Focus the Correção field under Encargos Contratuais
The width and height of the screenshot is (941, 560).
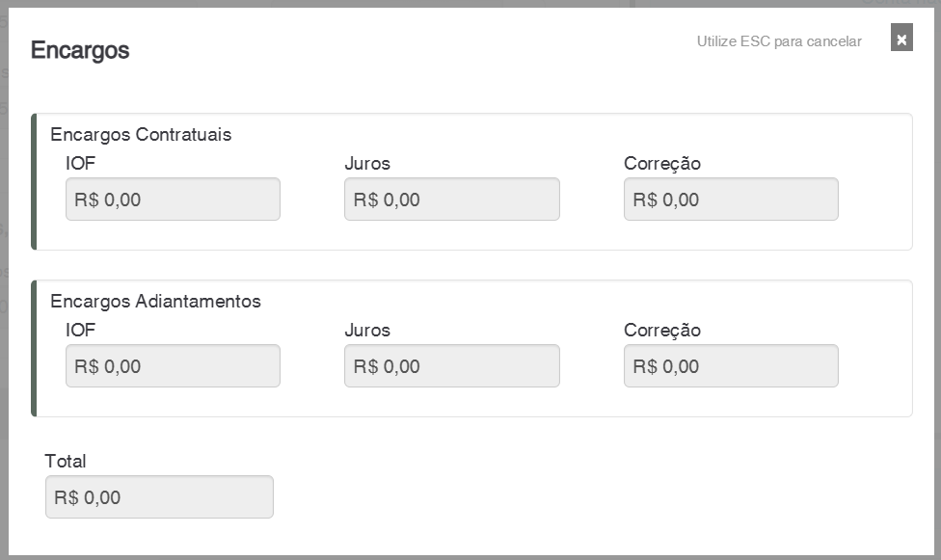731,200
